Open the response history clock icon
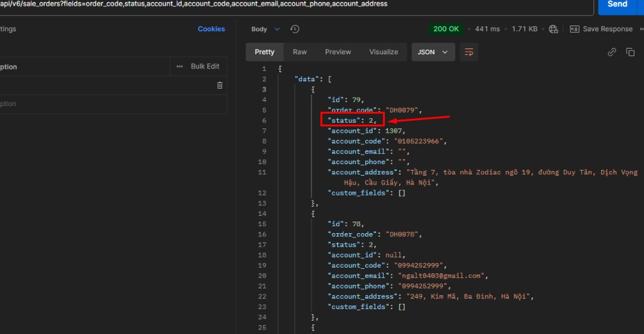The image size is (644, 334). [x=295, y=29]
